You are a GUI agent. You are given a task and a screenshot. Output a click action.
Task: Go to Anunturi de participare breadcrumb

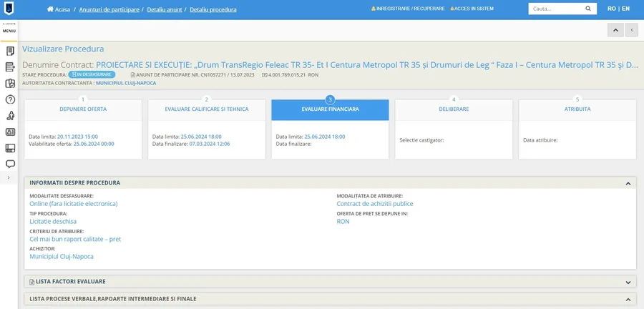108,9
